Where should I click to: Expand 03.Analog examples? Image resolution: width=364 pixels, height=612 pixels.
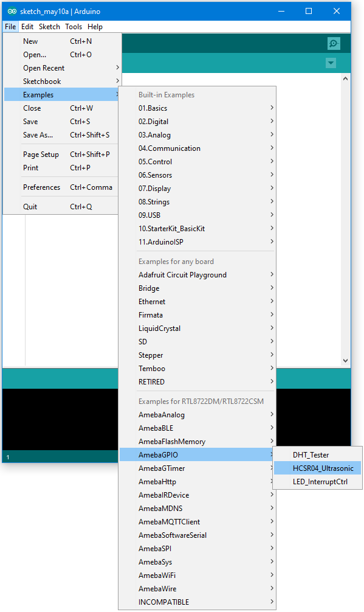click(197, 135)
